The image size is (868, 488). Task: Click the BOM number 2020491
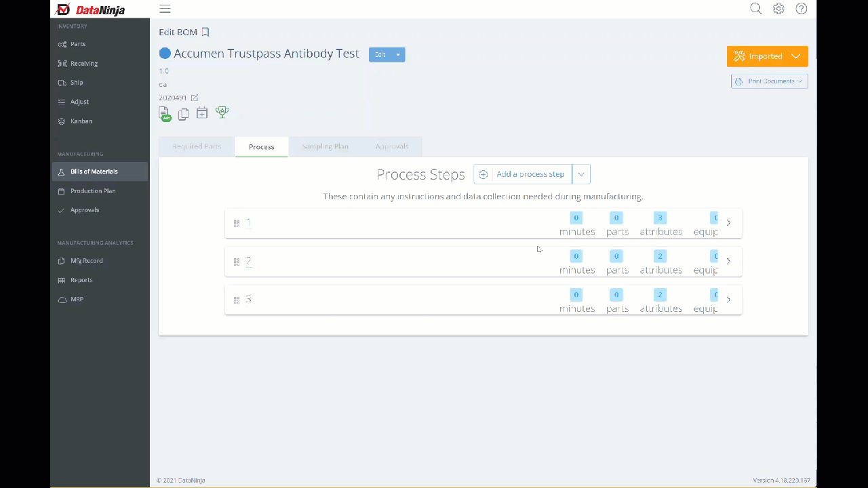(x=173, y=98)
